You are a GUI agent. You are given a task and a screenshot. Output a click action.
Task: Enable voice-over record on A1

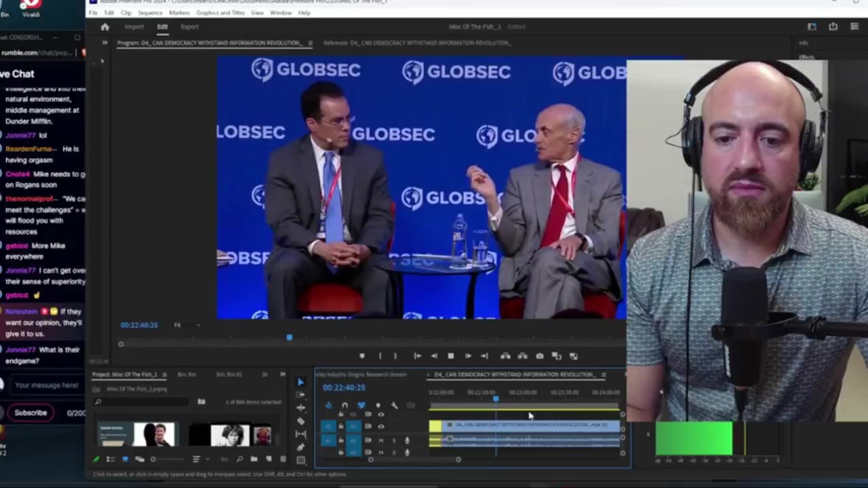(407, 440)
